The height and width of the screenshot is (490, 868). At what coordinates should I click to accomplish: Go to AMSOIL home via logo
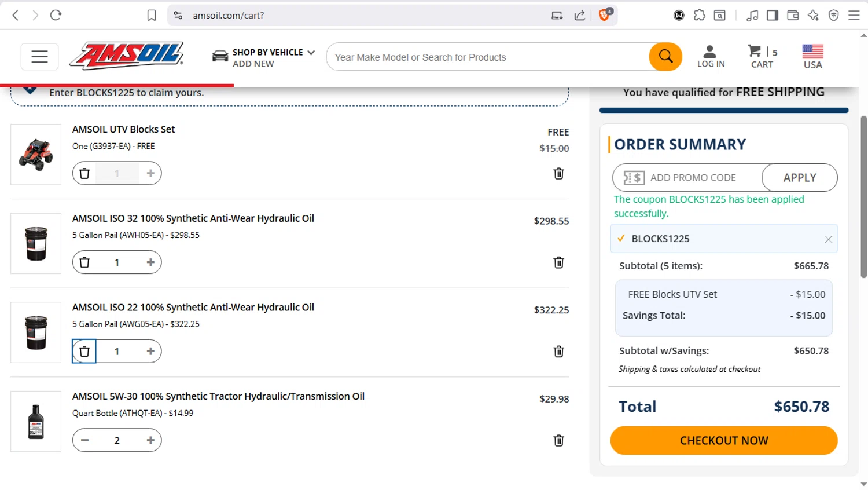pyautogui.click(x=127, y=56)
